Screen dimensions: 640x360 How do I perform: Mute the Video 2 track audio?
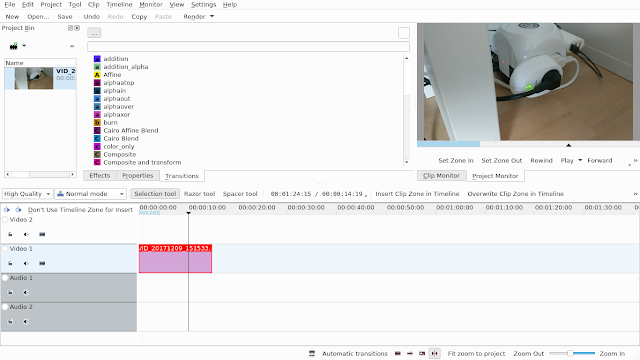pyautogui.click(x=26, y=234)
